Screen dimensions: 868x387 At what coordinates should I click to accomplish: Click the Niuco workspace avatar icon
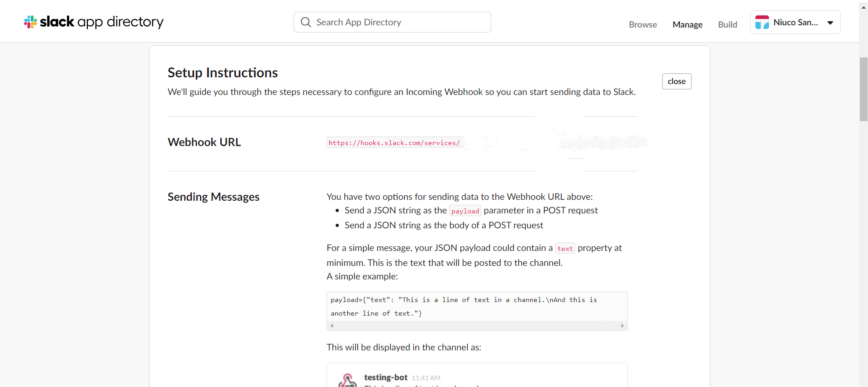pyautogui.click(x=762, y=22)
